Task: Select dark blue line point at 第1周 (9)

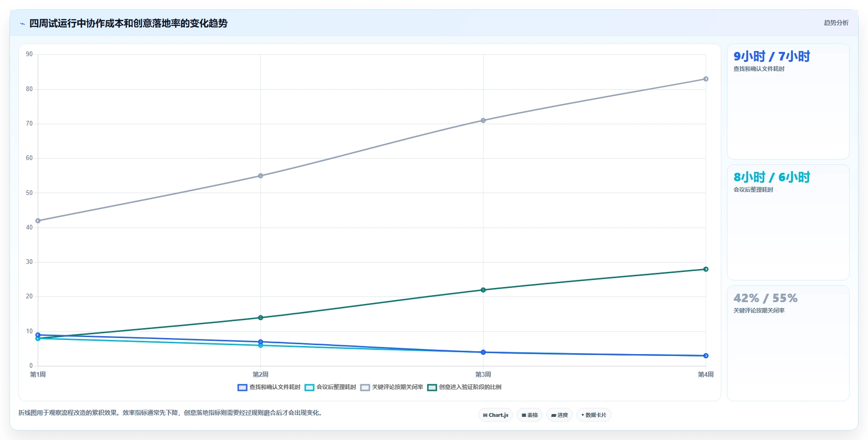Action: [38, 335]
